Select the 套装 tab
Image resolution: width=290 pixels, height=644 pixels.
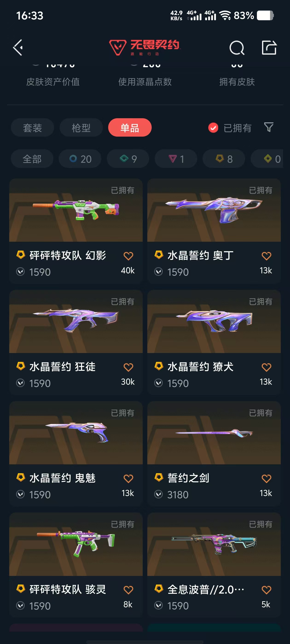click(32, 127)
